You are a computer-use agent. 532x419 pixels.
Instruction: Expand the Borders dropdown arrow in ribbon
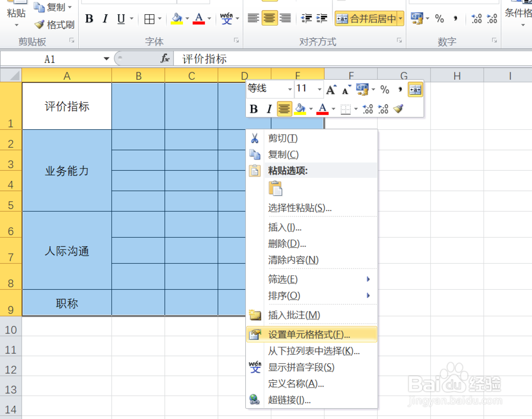pyautogui.click(x=160, y=19)
